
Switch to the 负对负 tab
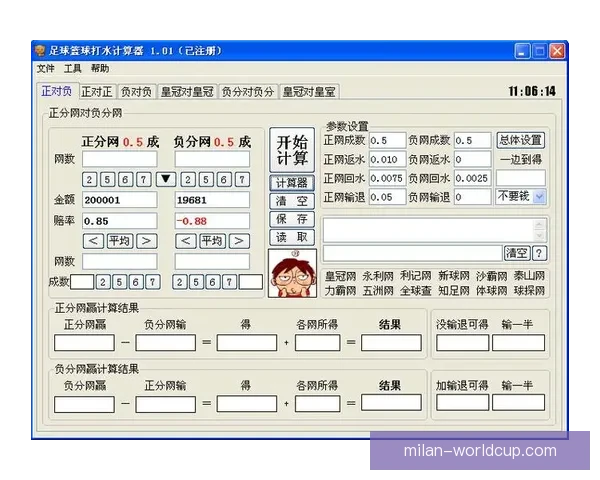point(136,92)
